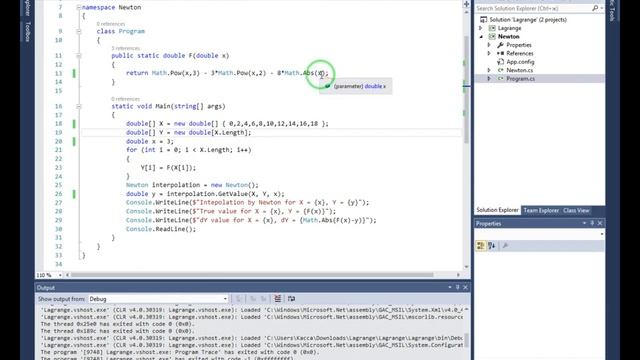Select App.config in Solution Explorer
The height and width of the screenshot is (360, 640).
click(520, 62)
